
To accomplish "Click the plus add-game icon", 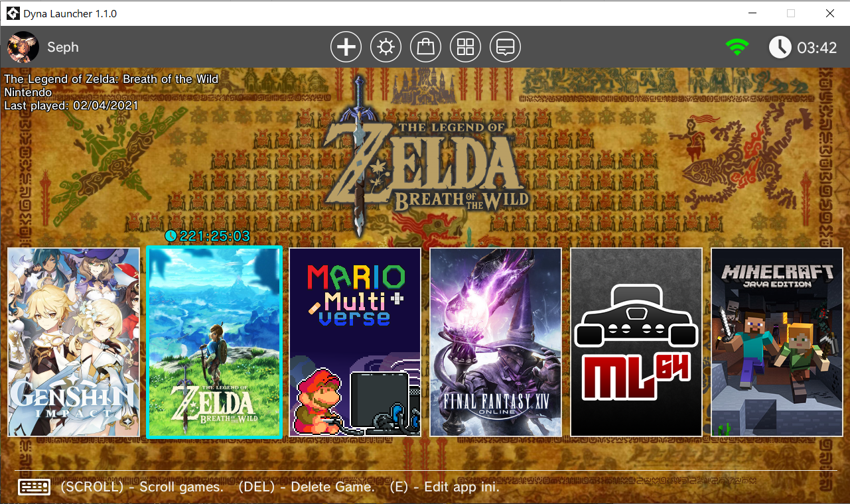I will 346,47.
